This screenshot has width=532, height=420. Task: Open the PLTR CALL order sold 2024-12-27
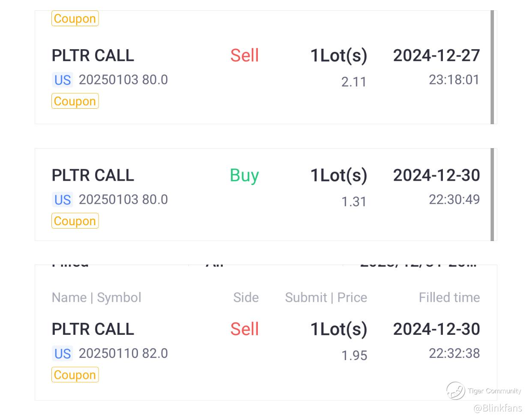coord(93,56)
